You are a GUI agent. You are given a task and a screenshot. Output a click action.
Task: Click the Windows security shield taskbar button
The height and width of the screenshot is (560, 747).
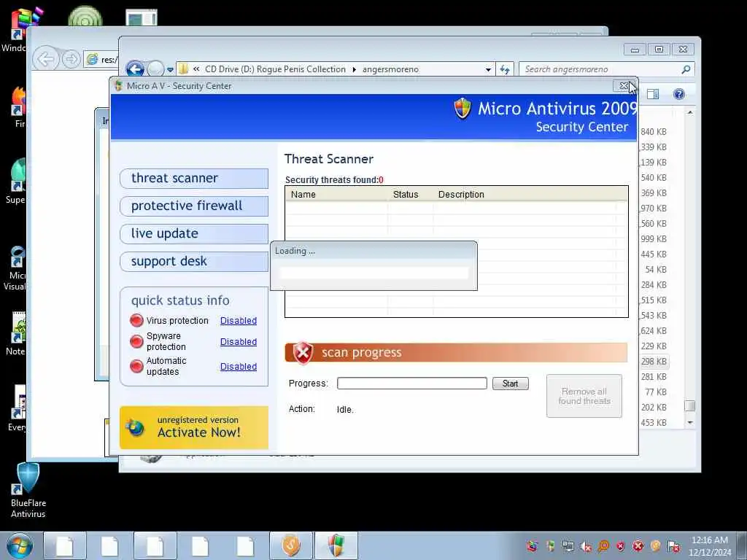pyautogui.click(x=336, y=545)
